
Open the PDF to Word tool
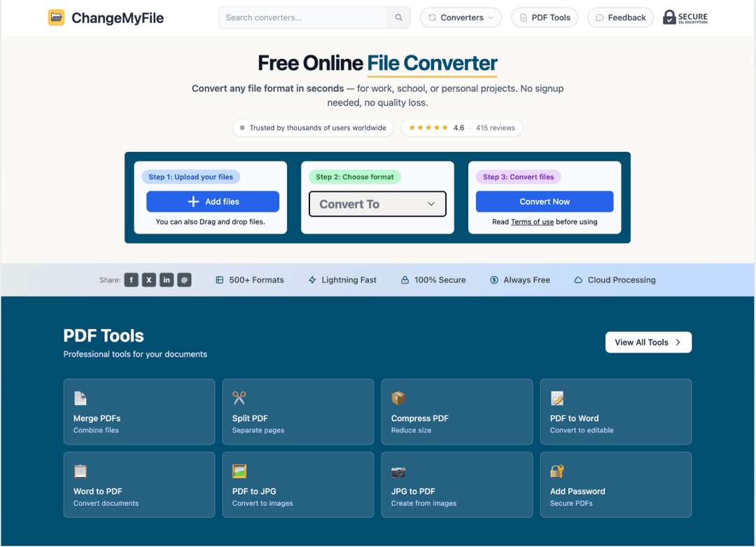pyautogui.click(x=556, y=396)
